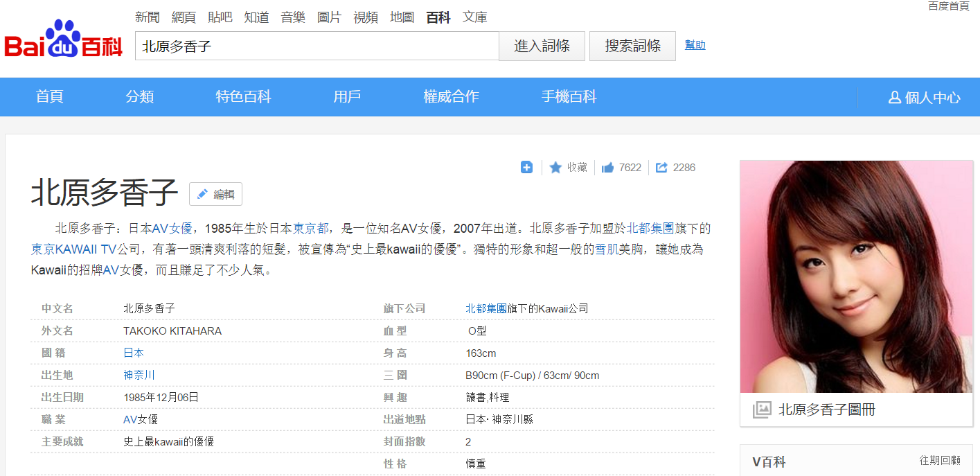Click the 百度首頁 link at top right

pos(948,6)
